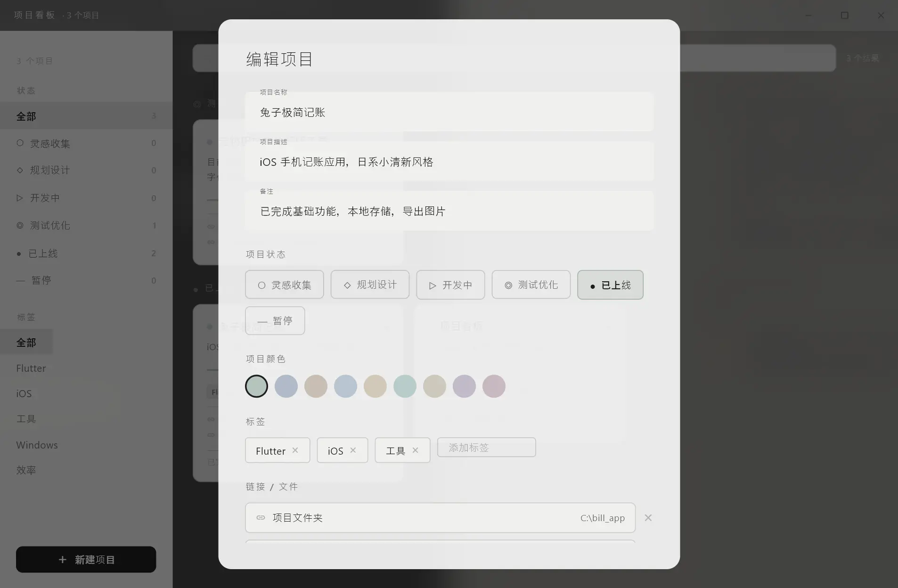898x588 pixels.
Task: Set project status to 暂停
Action: click(275, 321)
